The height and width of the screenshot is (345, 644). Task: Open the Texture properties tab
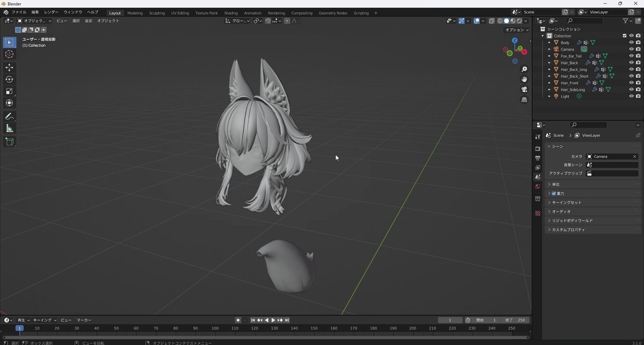(538, 213)
